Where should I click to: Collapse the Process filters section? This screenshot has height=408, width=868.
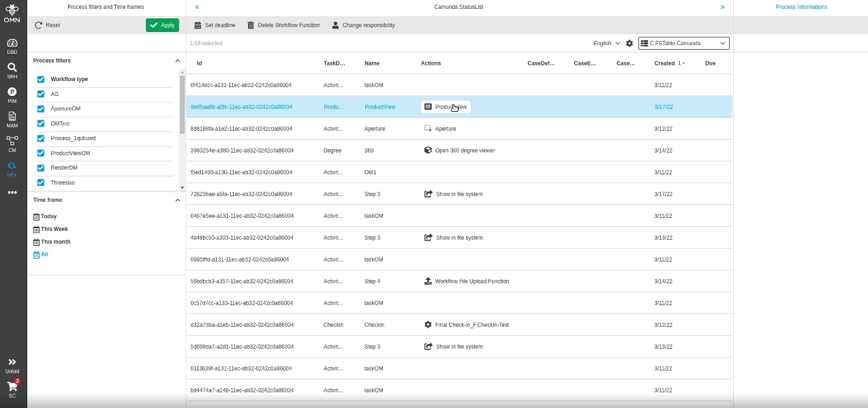pyautogui.click(x=178, y=61)
